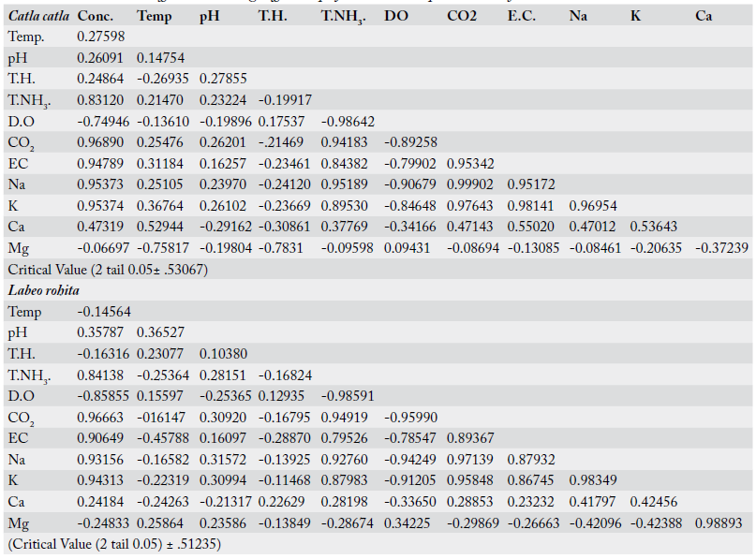Click value -0.14564 in Temp row
Image resolution: width=756 pixels, height=559 pixels.
[104, 312]
